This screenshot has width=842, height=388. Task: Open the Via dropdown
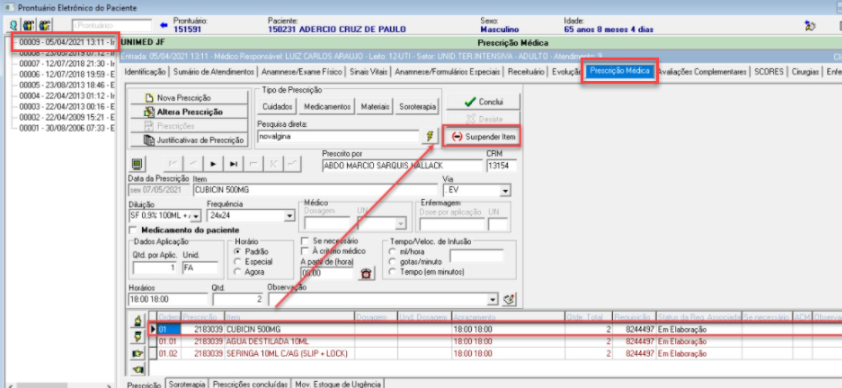point(505,191)
